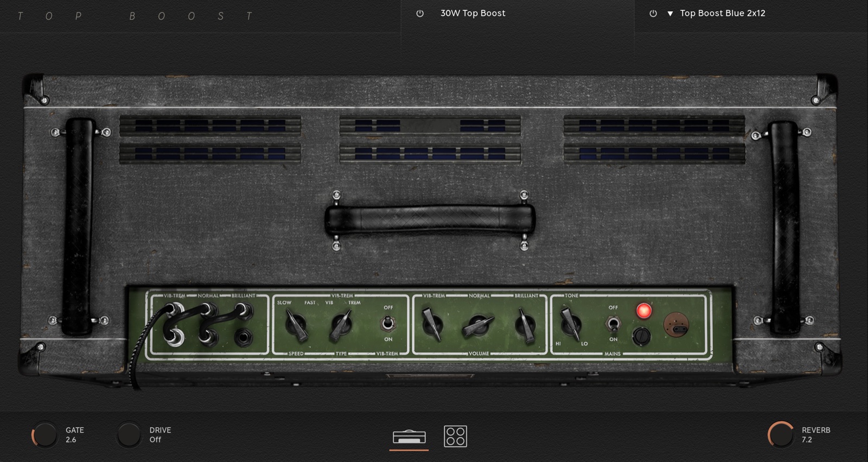Screen dimensions: 868x462
Task: Toggle the 30W Top Boost amp power icon
Action: pyautogui.click(x=420, y=14)
